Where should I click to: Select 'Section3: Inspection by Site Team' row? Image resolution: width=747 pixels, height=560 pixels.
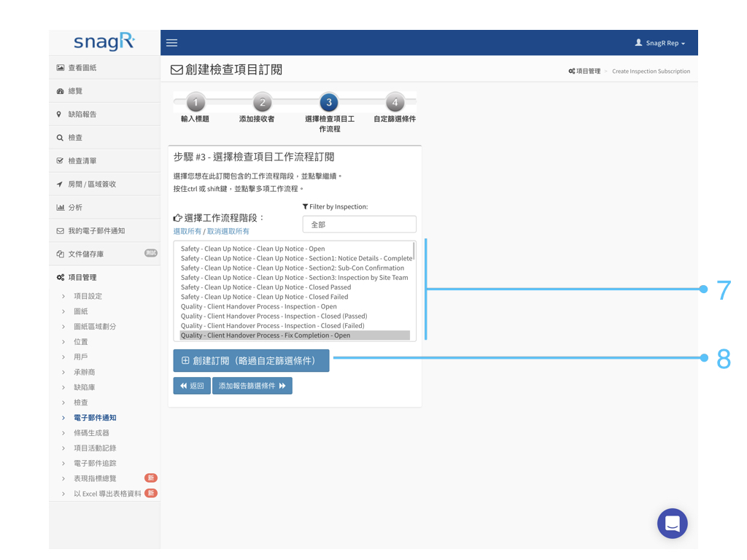295,278
